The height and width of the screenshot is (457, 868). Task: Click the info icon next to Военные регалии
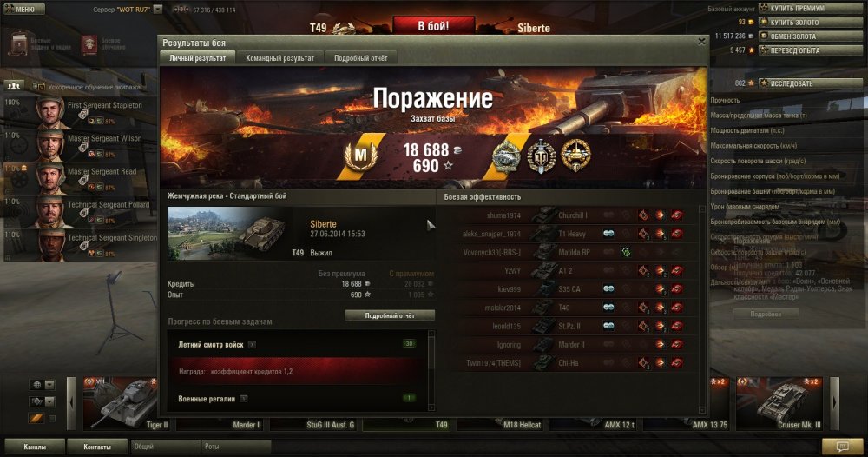pos(244,398)
